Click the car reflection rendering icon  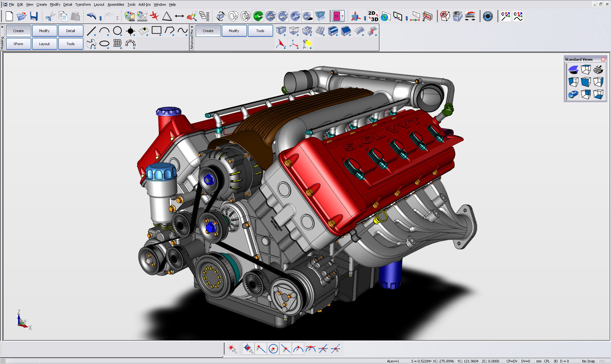coord(470,16)
